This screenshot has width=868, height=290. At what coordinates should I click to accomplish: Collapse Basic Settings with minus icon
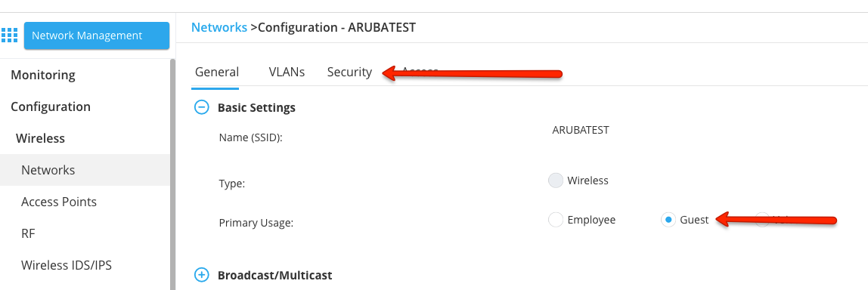pos(202,107)
